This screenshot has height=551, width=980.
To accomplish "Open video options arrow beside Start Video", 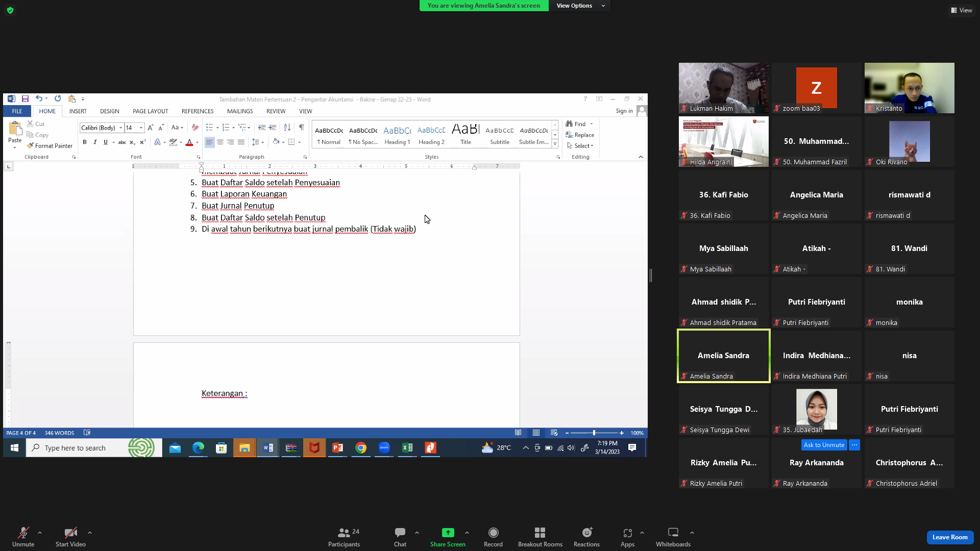I will pos(90,533).
